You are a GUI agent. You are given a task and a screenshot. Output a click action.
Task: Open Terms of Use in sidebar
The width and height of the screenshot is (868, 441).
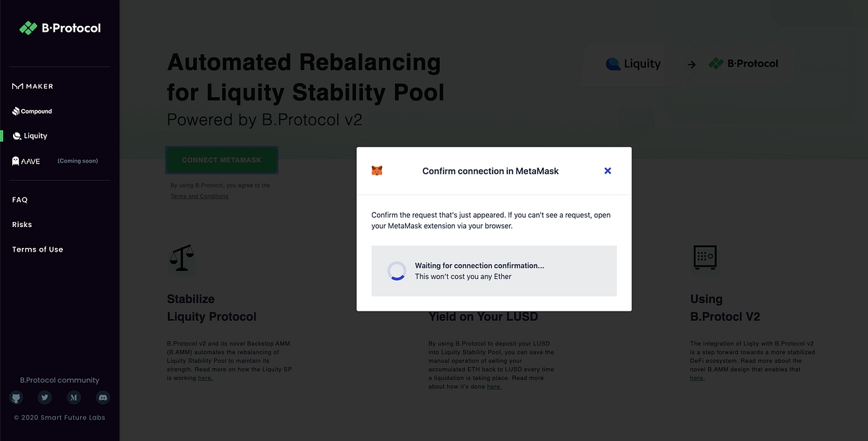pos(38,249)
